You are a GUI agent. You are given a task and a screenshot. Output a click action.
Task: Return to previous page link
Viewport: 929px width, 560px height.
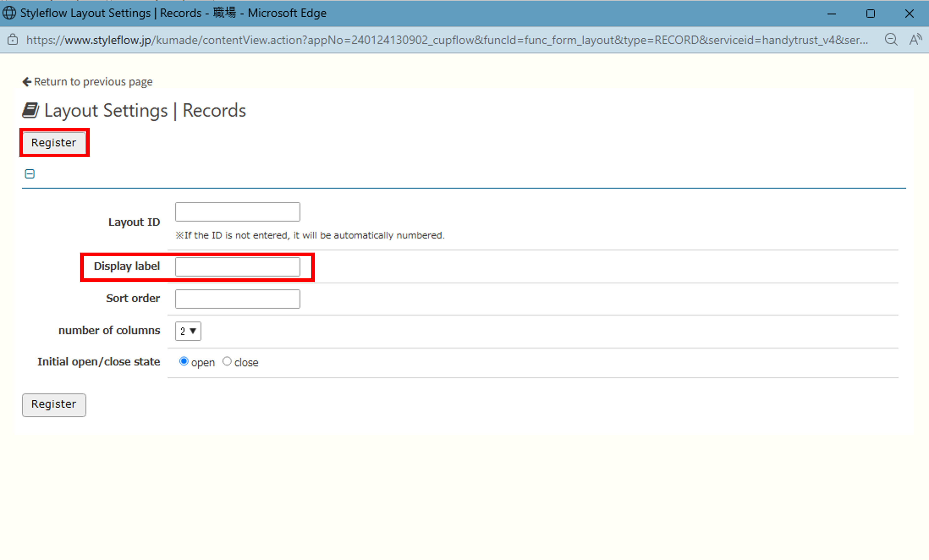click(87, 81)
